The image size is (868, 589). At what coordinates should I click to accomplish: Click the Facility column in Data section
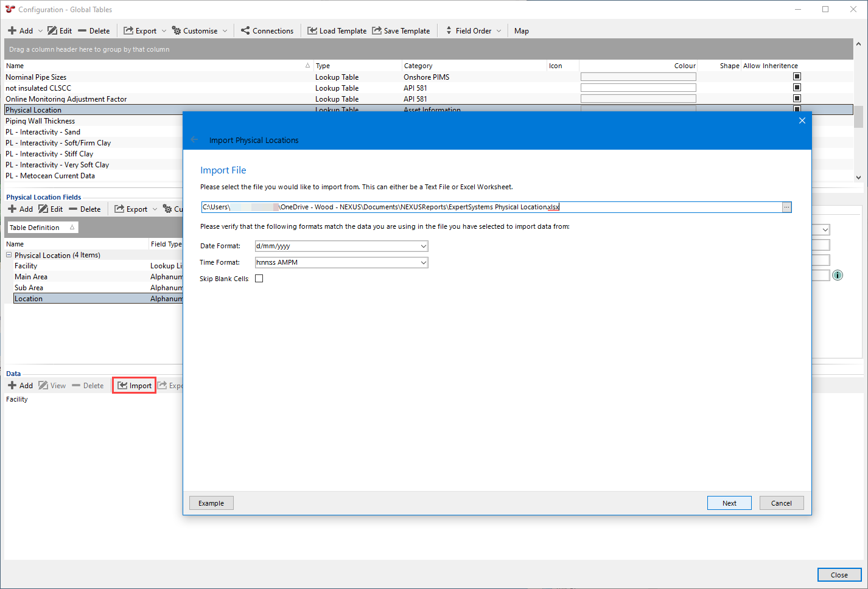click(17, 399)
